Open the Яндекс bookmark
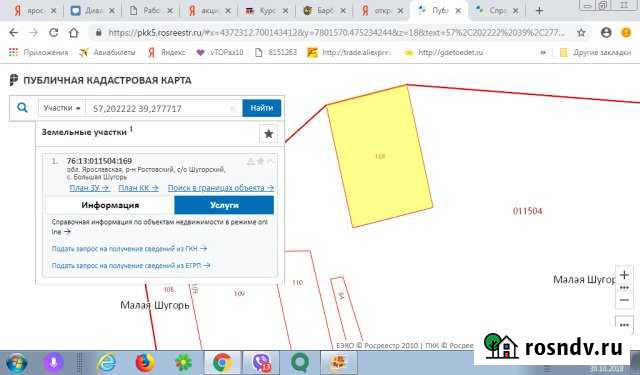 [167, 52]
